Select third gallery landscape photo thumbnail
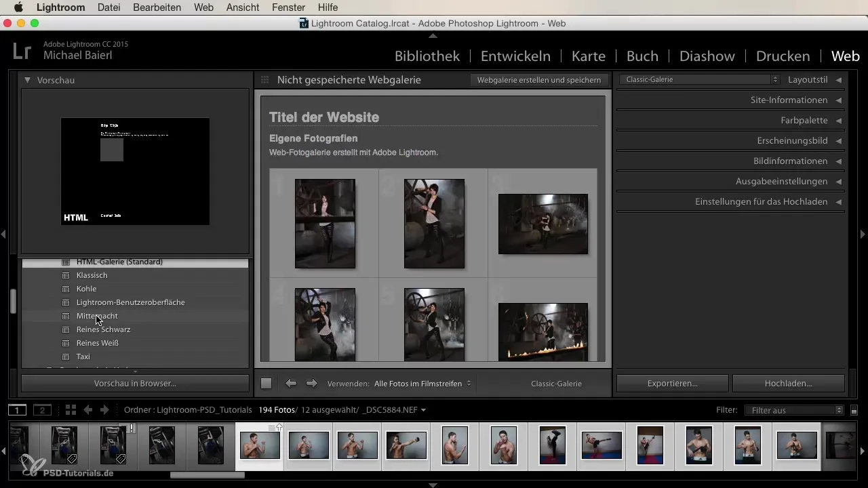The image size is (868, 488). (x=543, y=224)
